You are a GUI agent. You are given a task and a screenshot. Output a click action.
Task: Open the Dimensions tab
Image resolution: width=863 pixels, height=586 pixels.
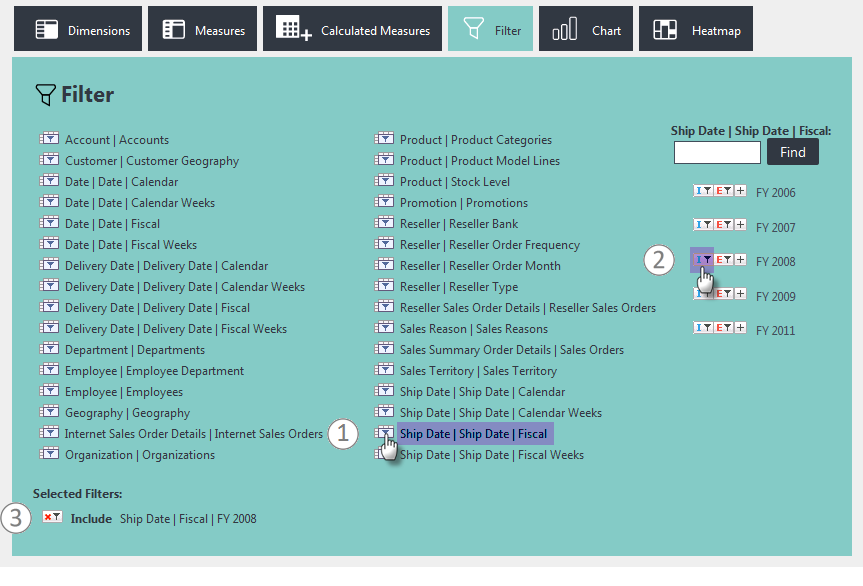(78, 29)
